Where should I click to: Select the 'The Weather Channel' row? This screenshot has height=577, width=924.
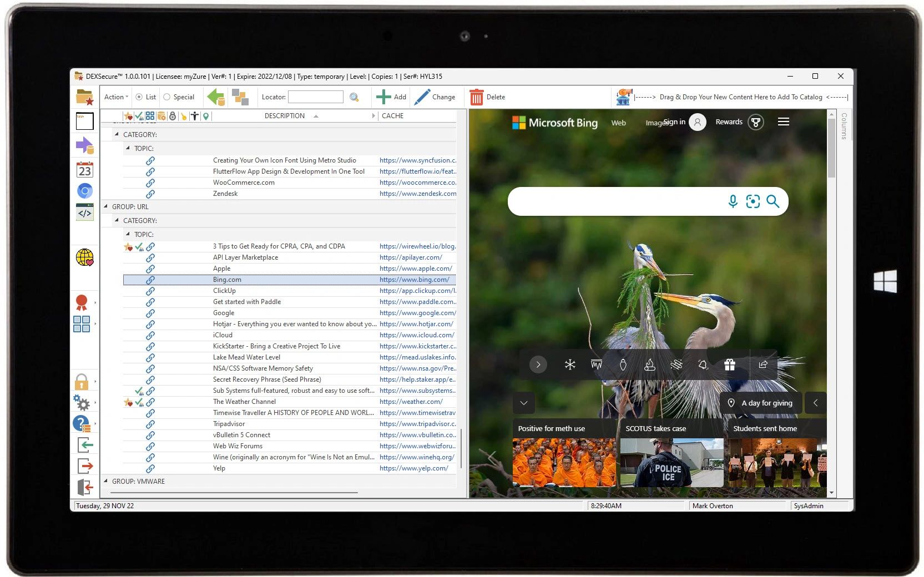289,402
